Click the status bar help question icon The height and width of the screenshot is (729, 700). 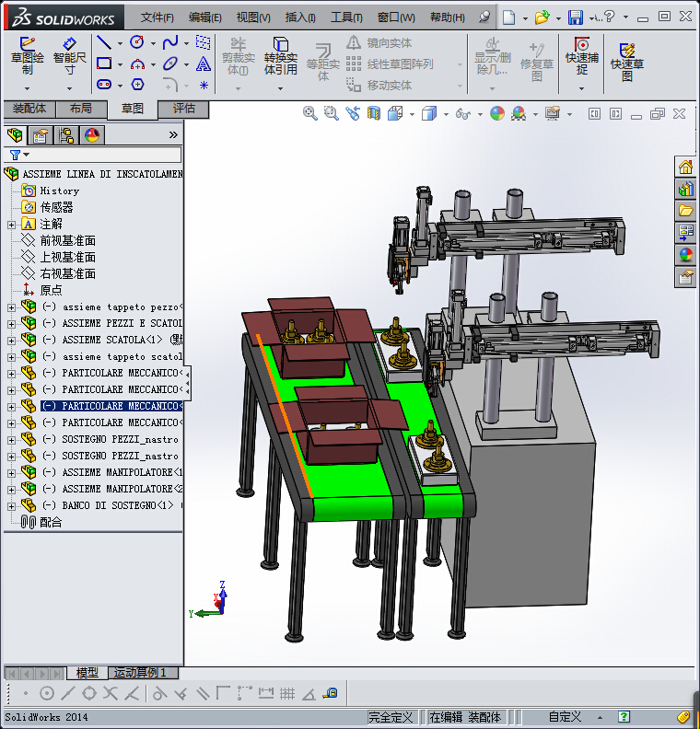tap(624, 717)
